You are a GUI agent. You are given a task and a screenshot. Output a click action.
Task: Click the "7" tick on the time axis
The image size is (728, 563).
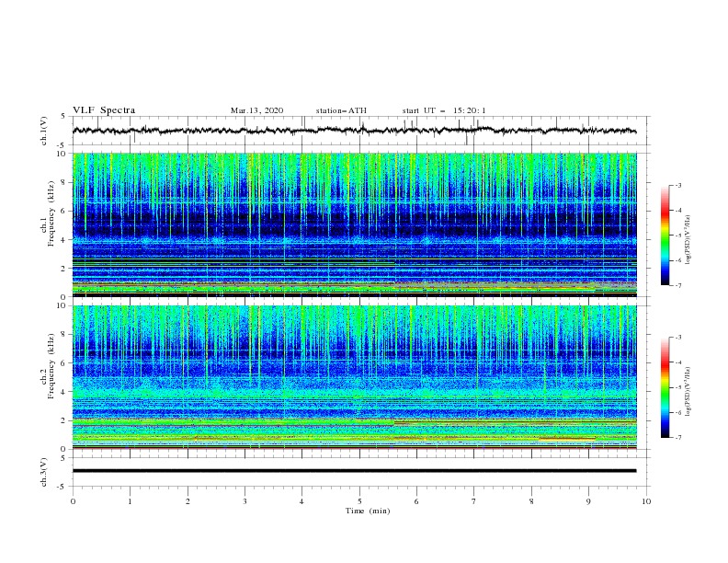pos(474,501)
